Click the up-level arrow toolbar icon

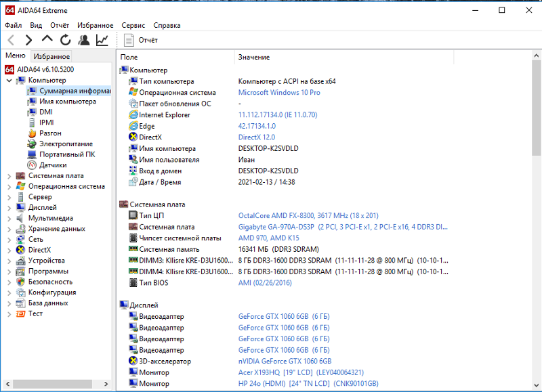pos(47,39)
